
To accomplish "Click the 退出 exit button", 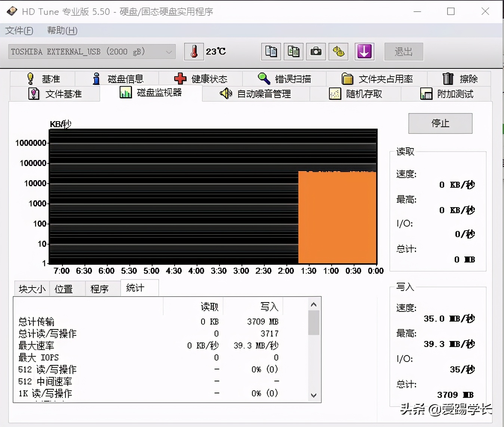I will [403, 52].
